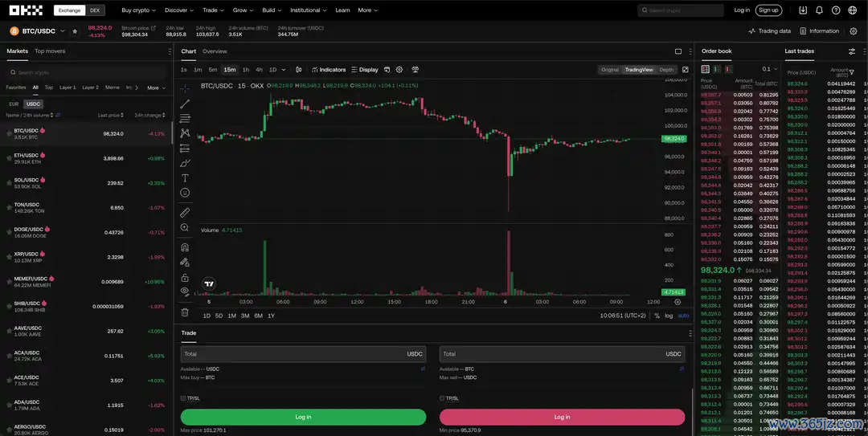Expand chart to fullscreen
The height and width of the screenshot is (436, 868).
pos(686,70)
